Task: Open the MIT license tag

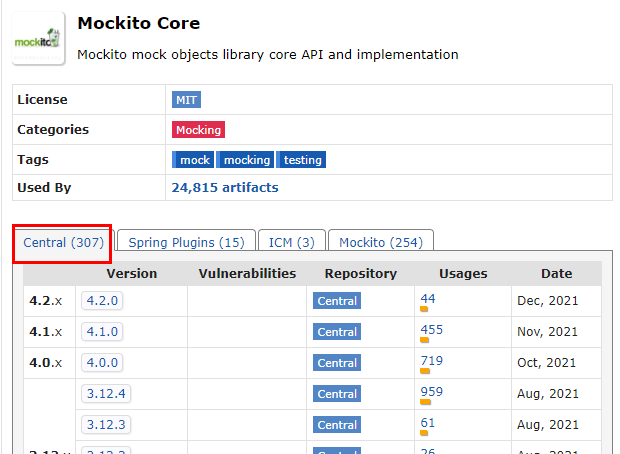Action: pyautogui.click(x=186, y=100)
